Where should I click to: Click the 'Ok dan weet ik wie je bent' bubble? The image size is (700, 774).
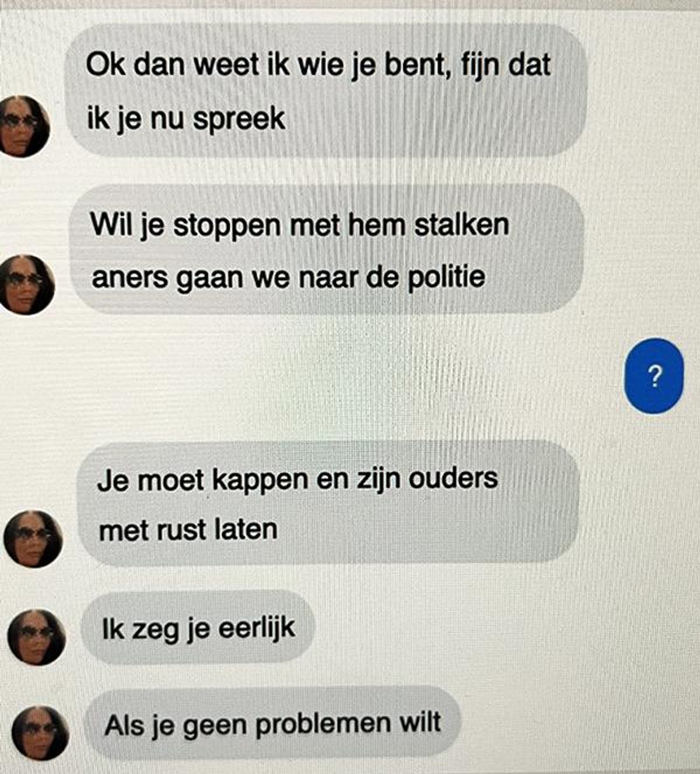coord(325,91)
